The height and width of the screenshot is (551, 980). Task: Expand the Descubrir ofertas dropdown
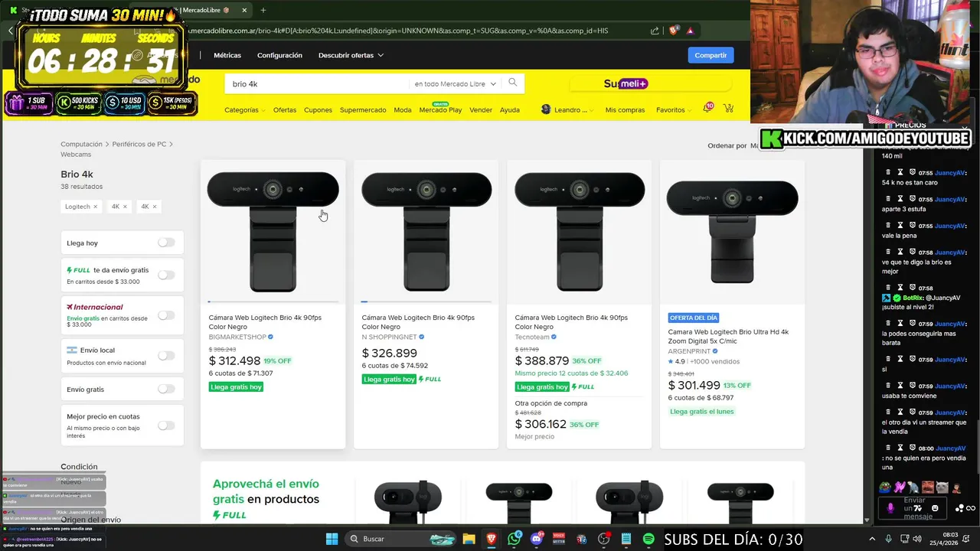(351, 55)
